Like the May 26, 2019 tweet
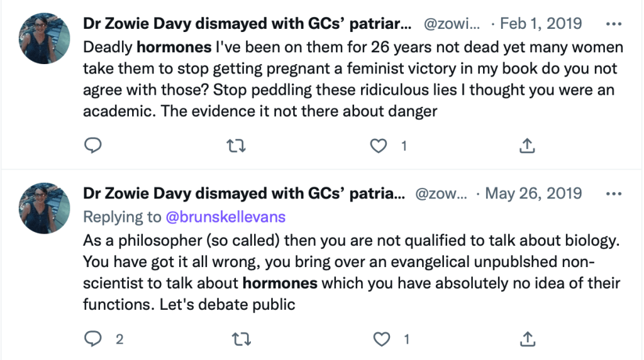644x360 pixels. tap(382, 339)
